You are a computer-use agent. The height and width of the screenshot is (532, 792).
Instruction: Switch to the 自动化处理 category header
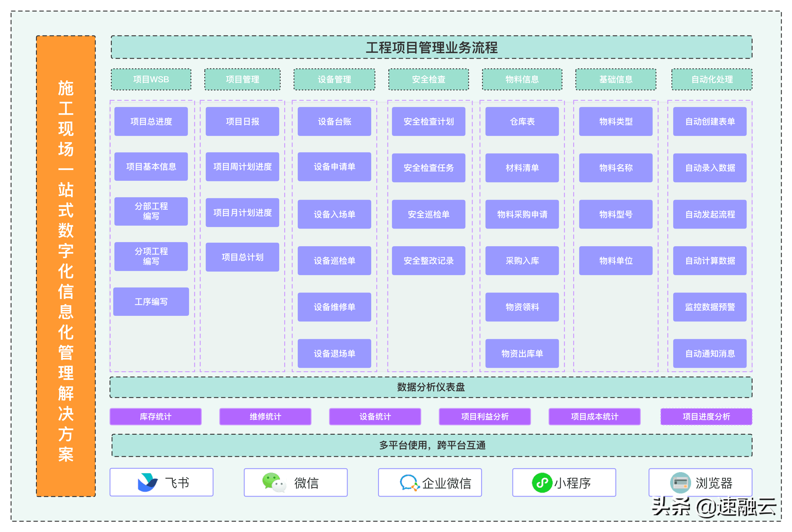[712, 79]
